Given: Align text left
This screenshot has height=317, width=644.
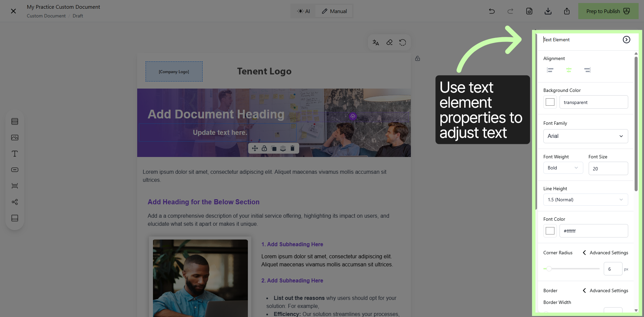Looking at the screenshot, I should (550, 70).
